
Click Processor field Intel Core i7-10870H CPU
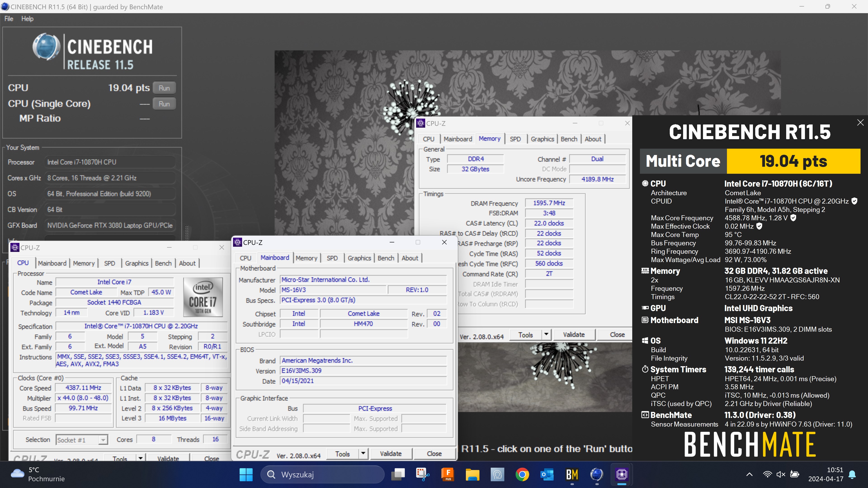tap(110, 162)
